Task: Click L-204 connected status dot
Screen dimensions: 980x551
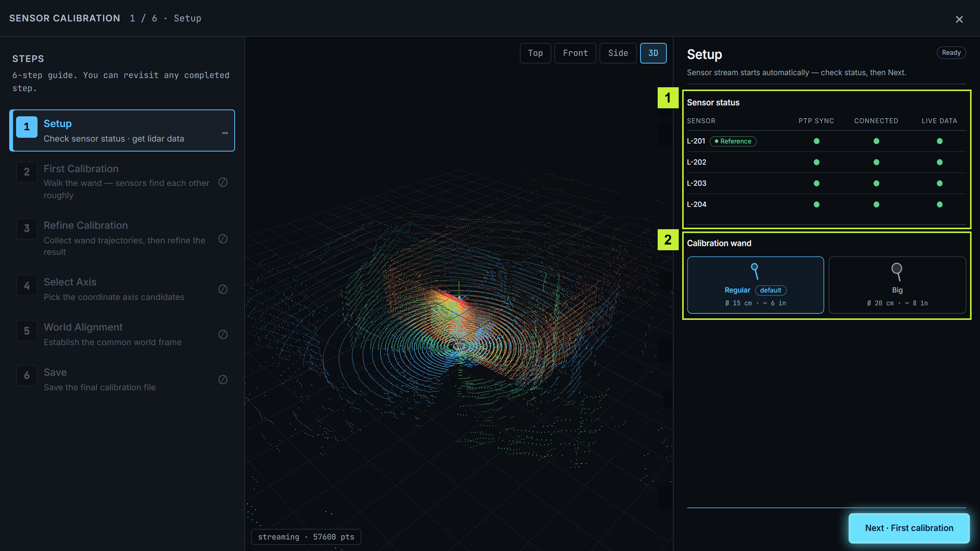Action: [x=876, y=204]
